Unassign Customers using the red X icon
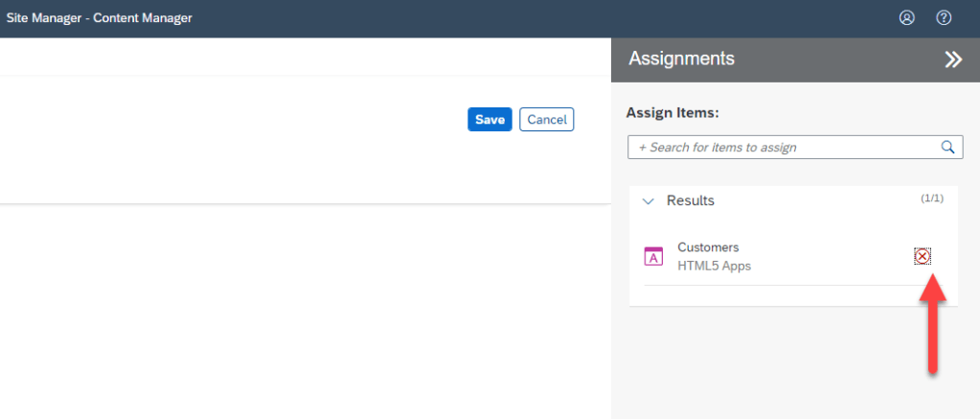 (x=923, y=256)
